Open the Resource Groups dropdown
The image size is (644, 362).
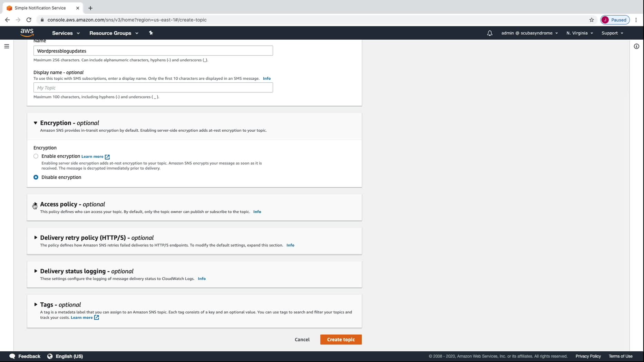coord(114,33)
